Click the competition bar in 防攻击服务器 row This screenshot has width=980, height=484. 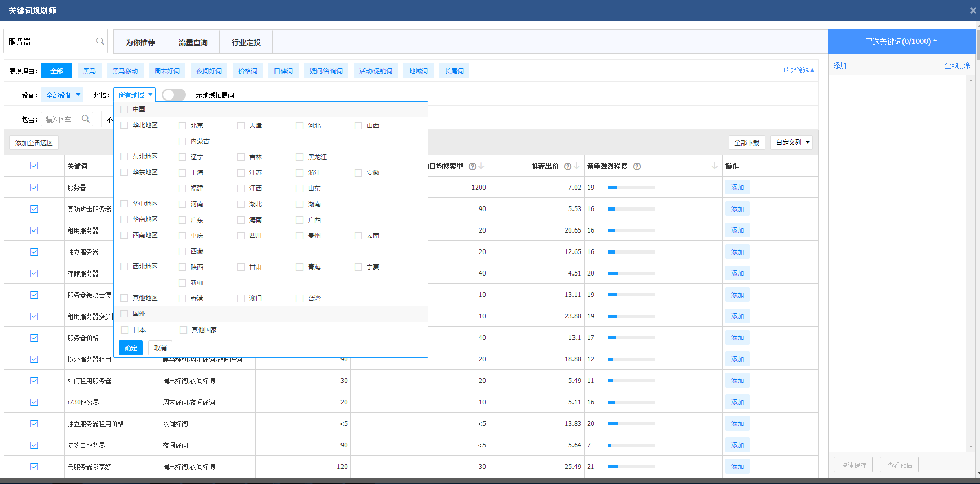pos(632,445)
